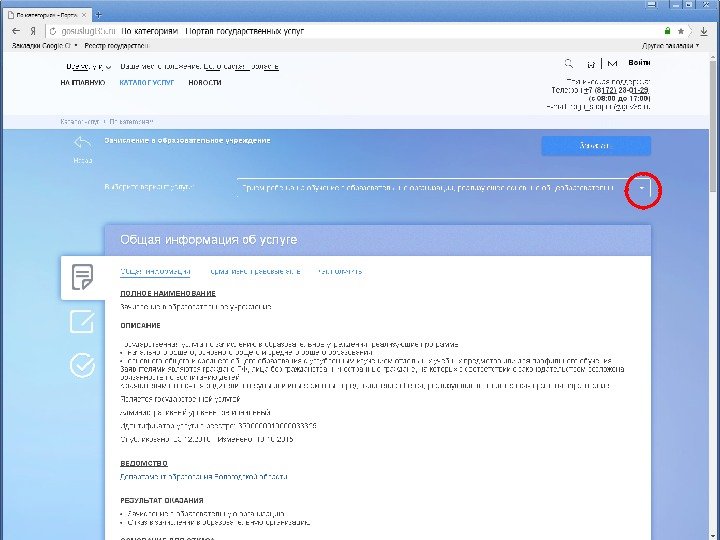Screen dimensions: 720x540
Task: Click the accessibility icon next to search
Action: (x=591, y=64)
